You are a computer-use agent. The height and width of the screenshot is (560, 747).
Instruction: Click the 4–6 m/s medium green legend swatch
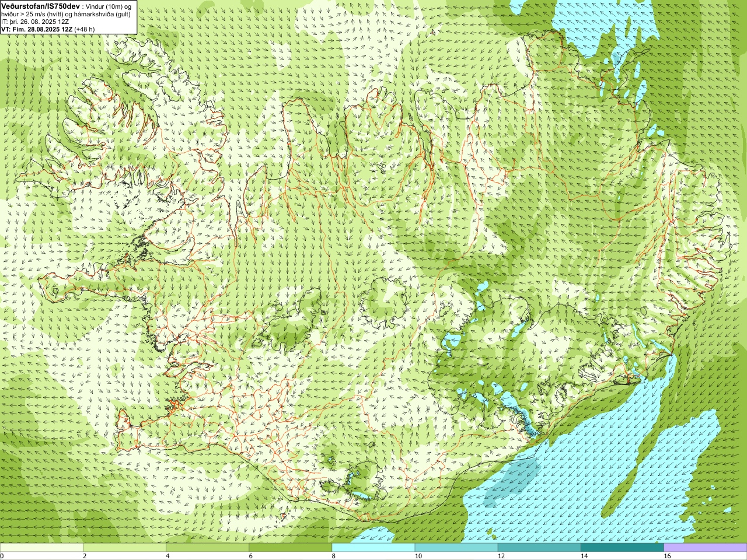click(x=207, y=548)
